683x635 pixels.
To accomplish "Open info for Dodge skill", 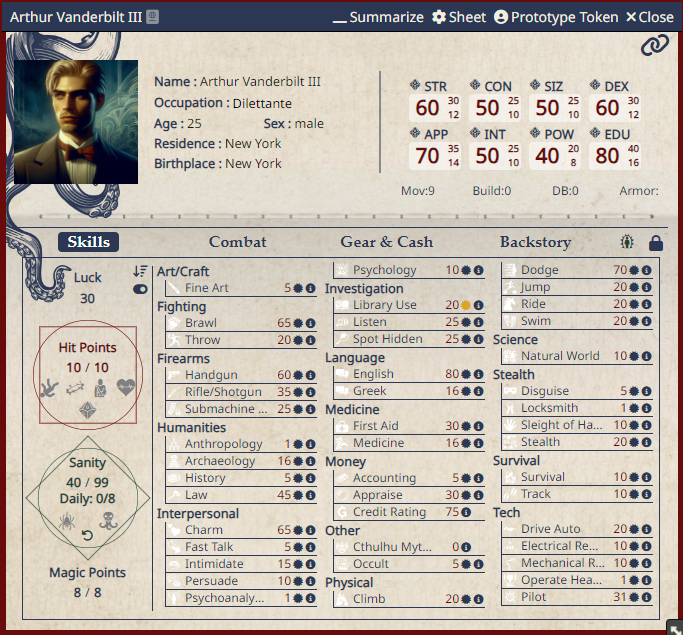I will point(647,270).
